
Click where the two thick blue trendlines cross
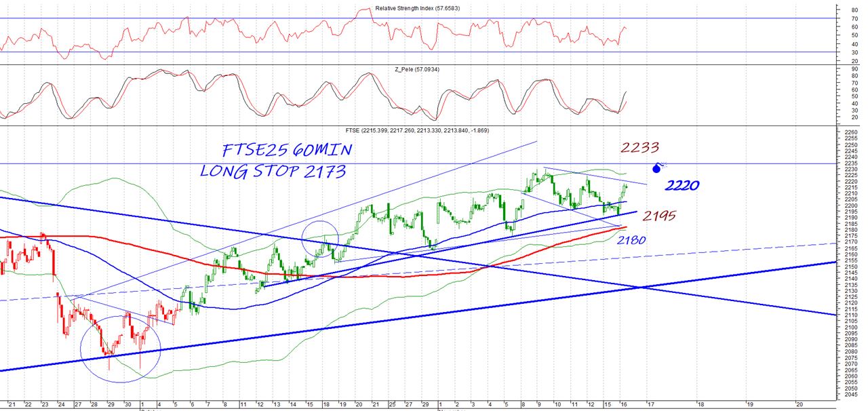pyautogui.click(x=639, y=287)
